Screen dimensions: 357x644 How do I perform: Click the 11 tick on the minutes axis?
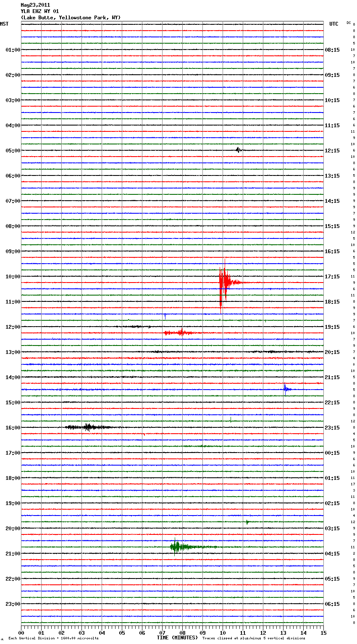coord(243,633)
